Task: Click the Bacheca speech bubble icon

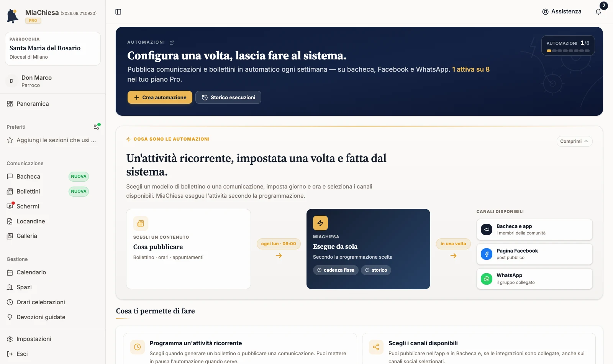Action: coord(10,177)
